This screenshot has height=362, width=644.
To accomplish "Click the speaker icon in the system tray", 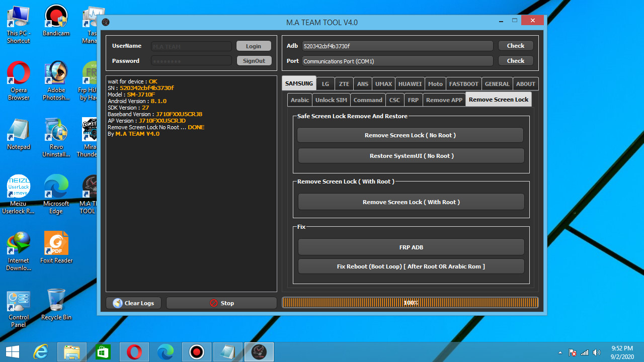I will 597,351.
